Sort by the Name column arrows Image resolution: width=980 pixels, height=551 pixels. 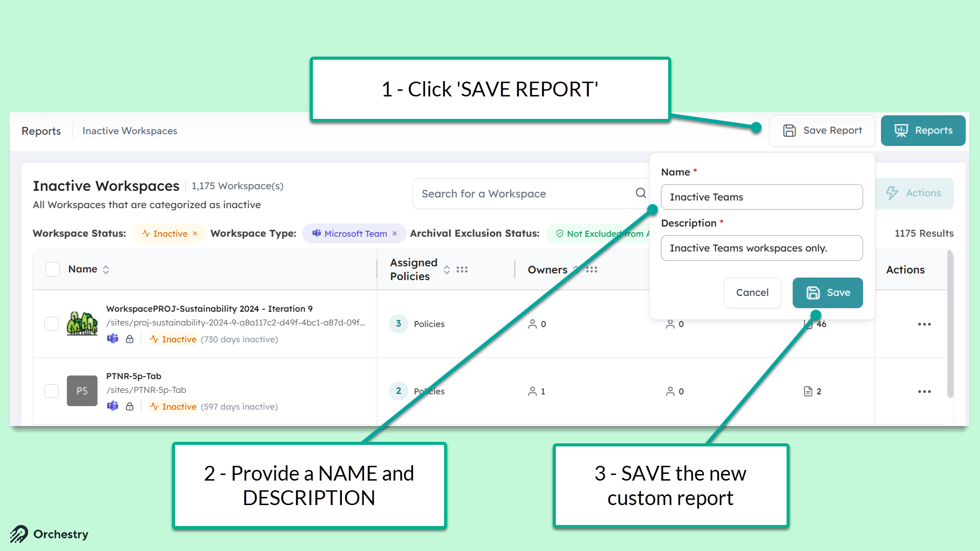tap(106, 269)
